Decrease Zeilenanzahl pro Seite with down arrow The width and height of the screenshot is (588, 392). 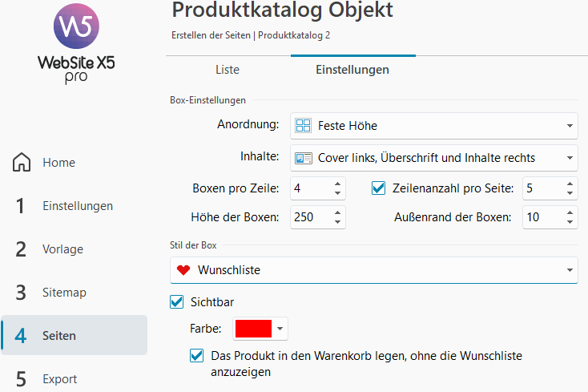[x=570, y=193]
